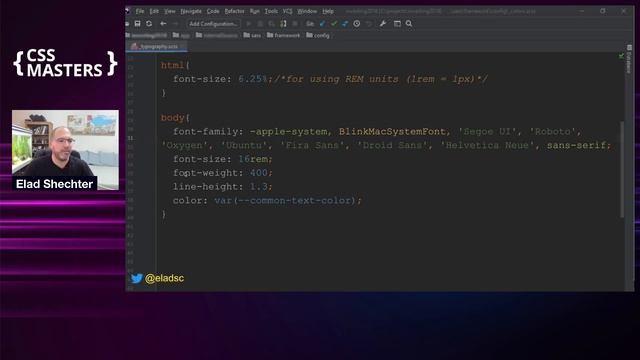Click BlinkMacSystemFont in the font list
The image size is (640, 360).
click(392, 132)
